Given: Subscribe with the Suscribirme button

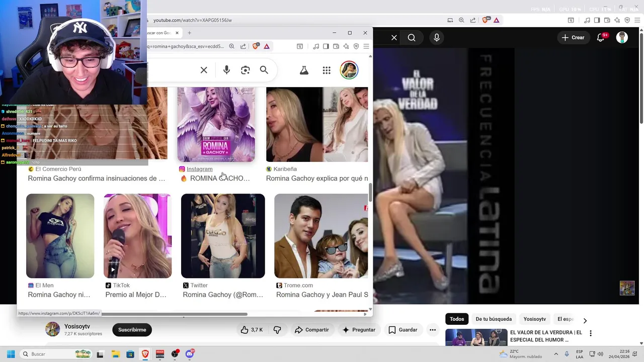Looking at the screenshot, I should tap(132, 330).
